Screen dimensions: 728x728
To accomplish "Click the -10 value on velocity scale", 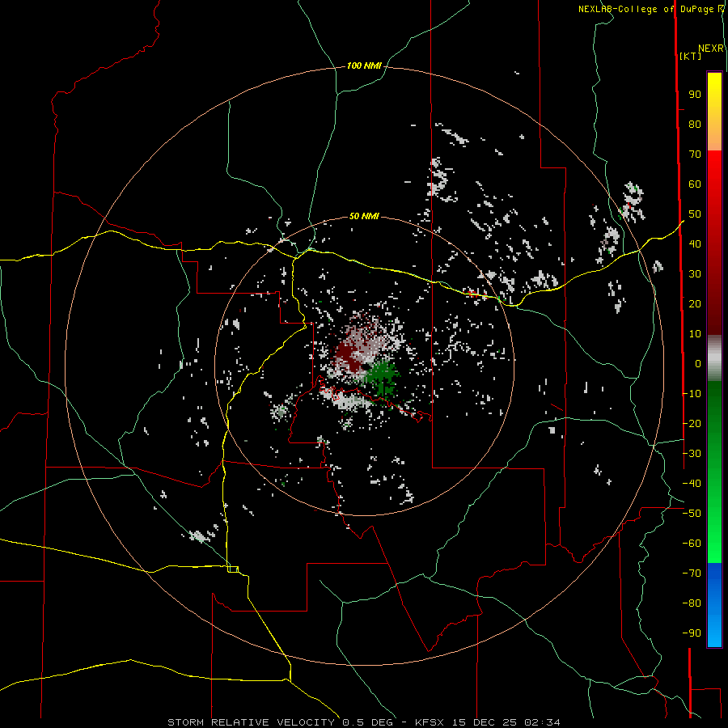I will click(692, 394).
